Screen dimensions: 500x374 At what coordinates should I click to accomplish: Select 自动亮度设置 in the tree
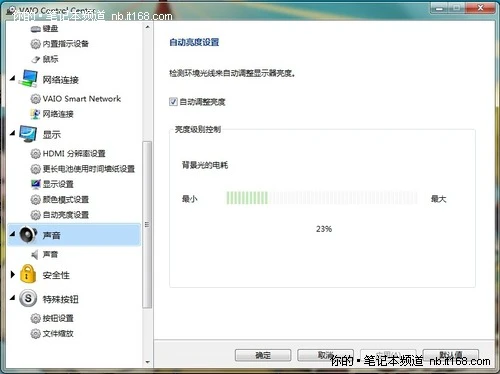(66, 215)
